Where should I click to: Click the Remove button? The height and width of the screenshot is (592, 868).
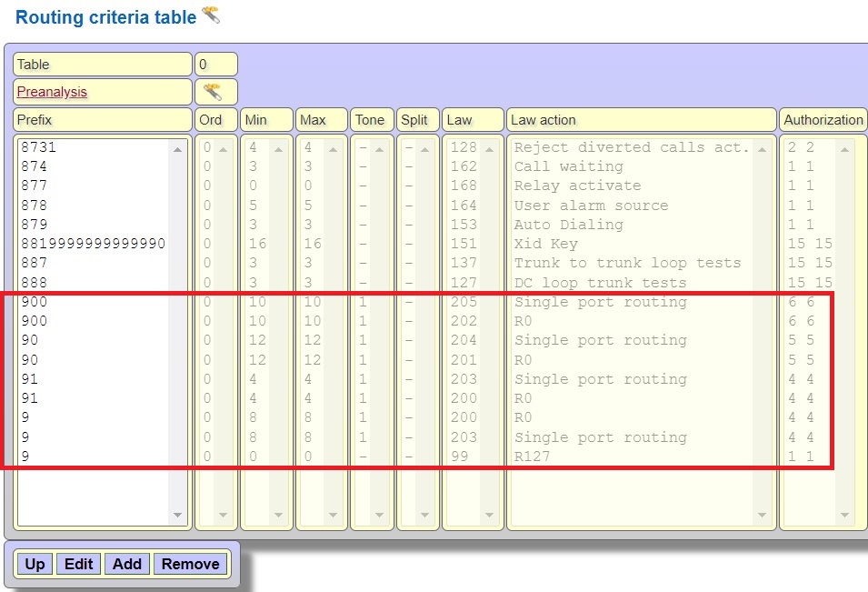(190, 564)
